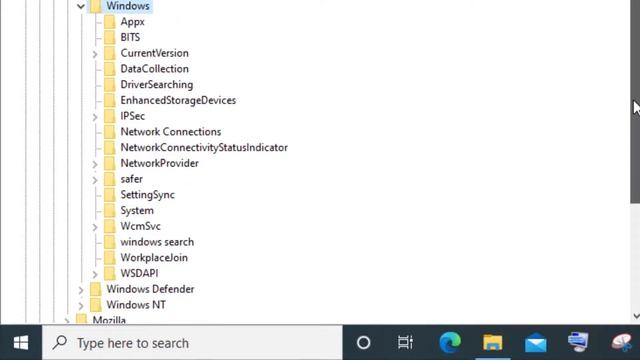Select the Windows NT key name

click(136, 305)
